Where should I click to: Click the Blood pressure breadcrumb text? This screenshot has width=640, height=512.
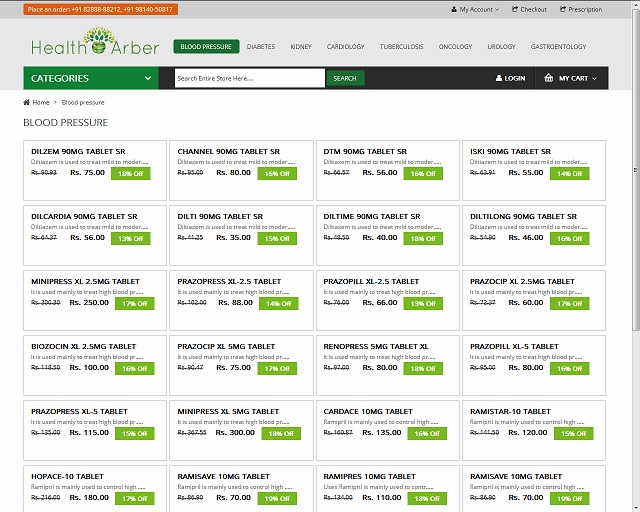coord(83,102)
